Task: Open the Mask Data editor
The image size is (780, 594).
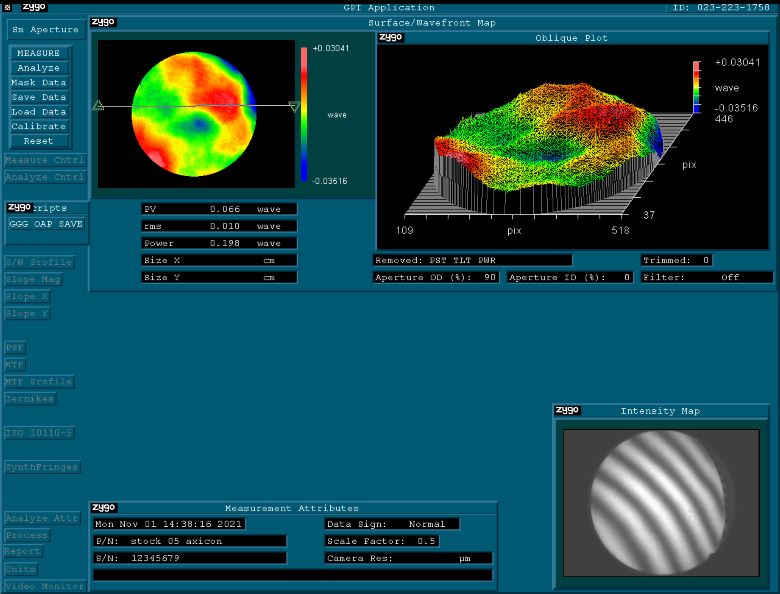Action: tap(38, 82)
